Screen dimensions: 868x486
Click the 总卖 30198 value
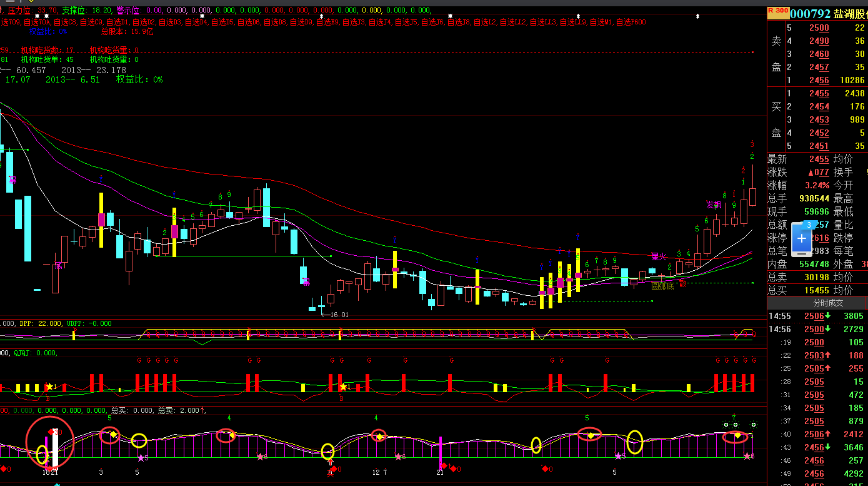pyautogui.click(x=817, y=277)
